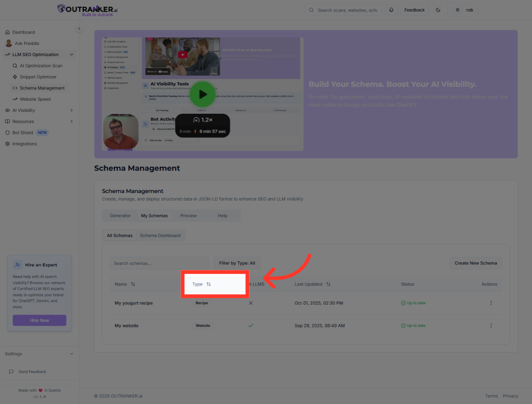532x404 pixels.
Task: Click the Website type badge
Action: pyautogui.click(x=203, y=325)
